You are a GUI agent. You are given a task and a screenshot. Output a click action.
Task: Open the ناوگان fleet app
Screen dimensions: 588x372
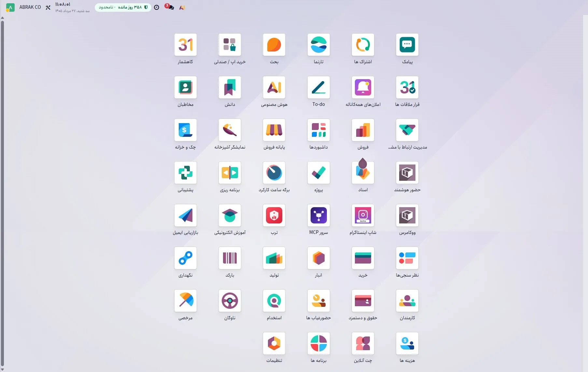click(230, 301)
